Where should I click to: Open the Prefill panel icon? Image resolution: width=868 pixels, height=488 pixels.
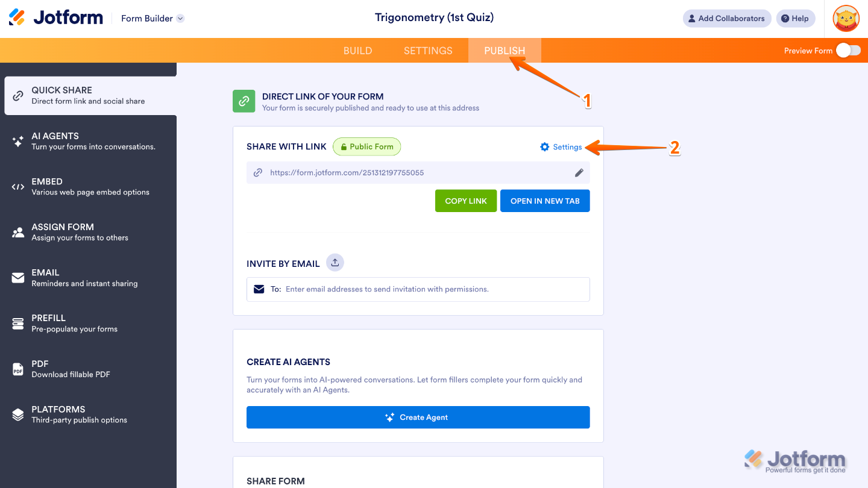(x=17, y=323)
